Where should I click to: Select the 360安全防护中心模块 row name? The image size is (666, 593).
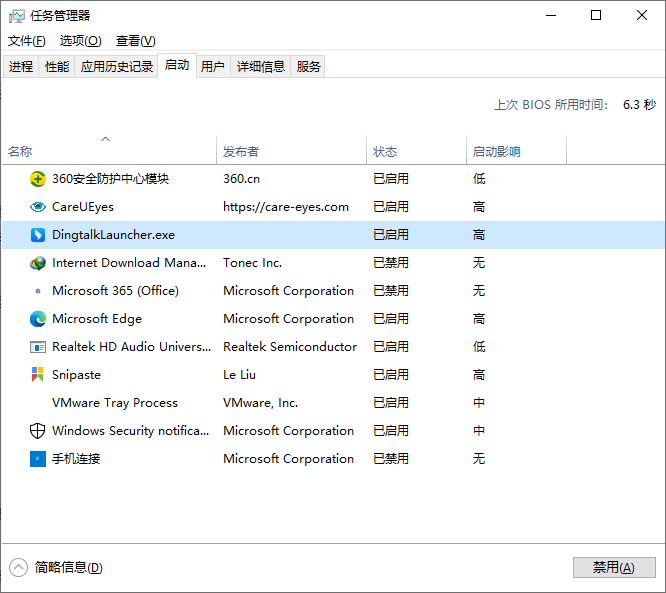pos(110,179)
